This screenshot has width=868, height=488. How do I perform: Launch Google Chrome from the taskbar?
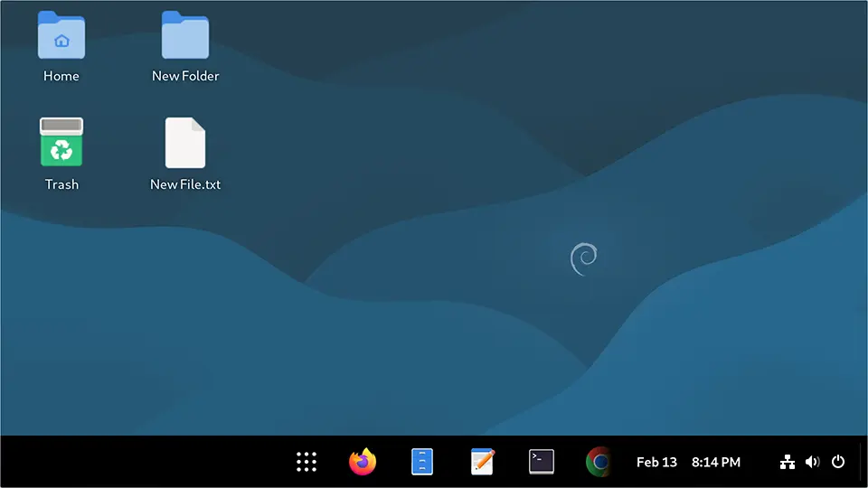pos(599,462)
